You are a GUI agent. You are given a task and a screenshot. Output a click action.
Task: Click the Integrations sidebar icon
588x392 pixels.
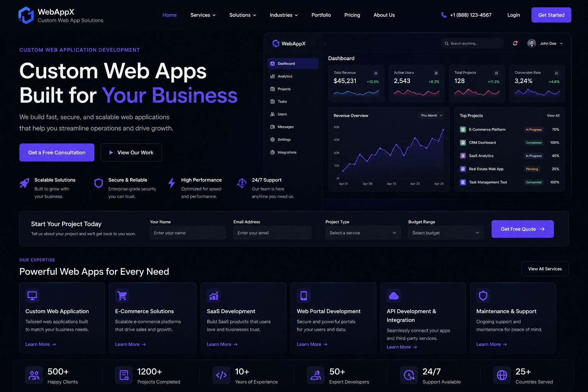pyautogui.click(x=273, y=152)
